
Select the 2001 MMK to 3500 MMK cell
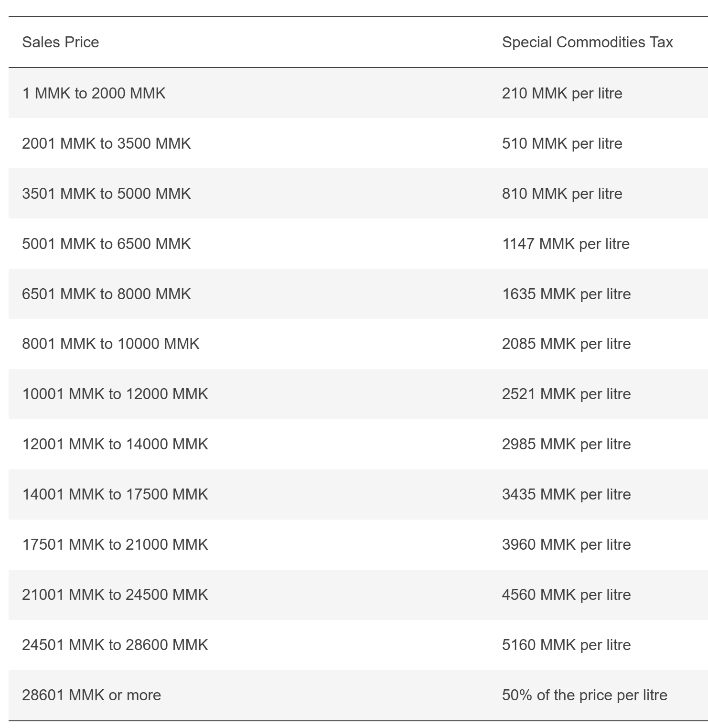point(106,143)
